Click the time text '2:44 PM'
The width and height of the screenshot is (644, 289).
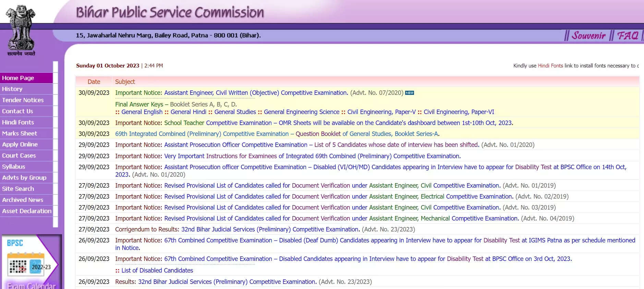tap(154, 66)
